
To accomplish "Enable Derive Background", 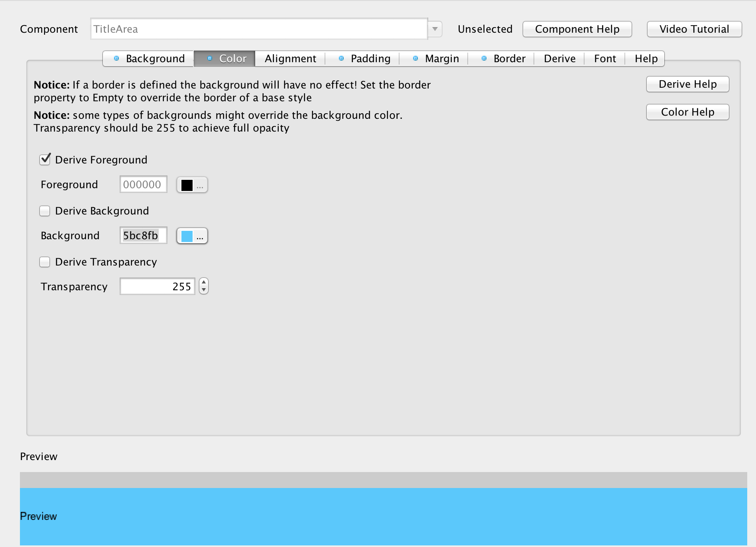I will click(45, 211).
